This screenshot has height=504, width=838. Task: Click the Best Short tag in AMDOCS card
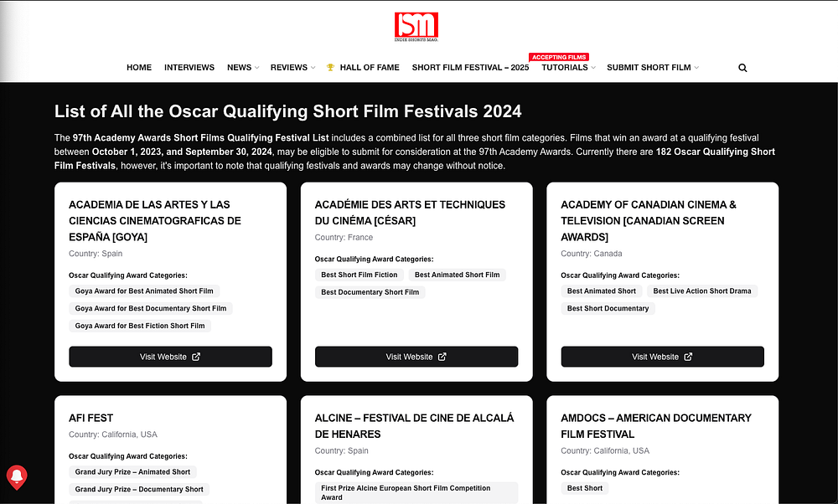(x=585, y=488)
